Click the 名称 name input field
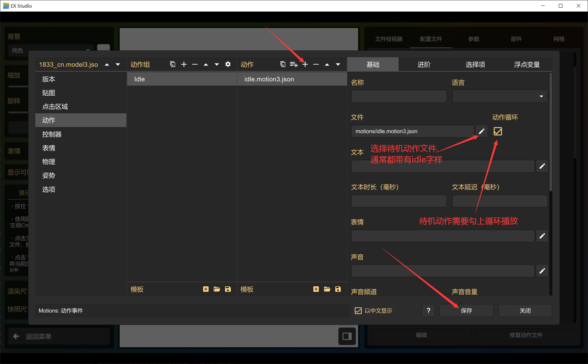 coord(399,96)
